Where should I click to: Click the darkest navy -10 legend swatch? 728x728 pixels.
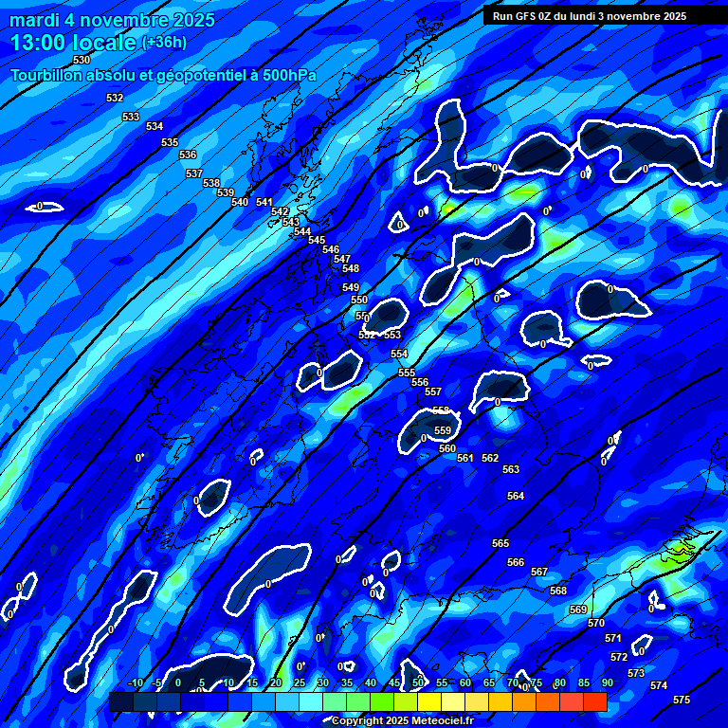[x=121, y=702]
